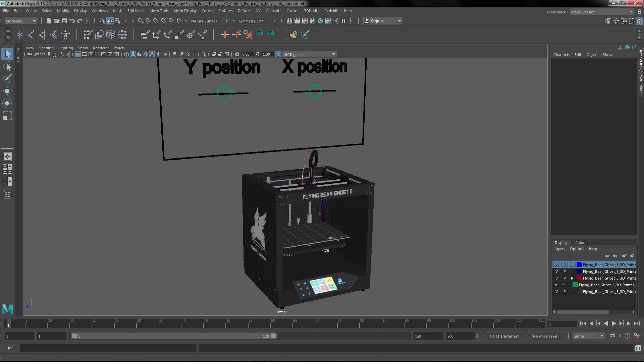Click the Undo arrow icon
Viewport: 644px width, 362px height.
[x=72, y=21]
